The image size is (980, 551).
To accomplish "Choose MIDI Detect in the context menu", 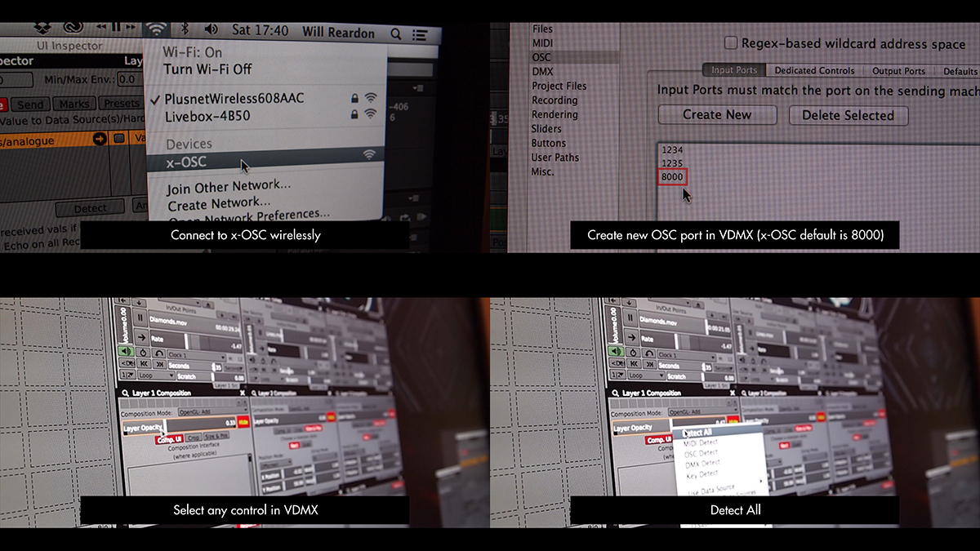I will [x=700, y=442].
